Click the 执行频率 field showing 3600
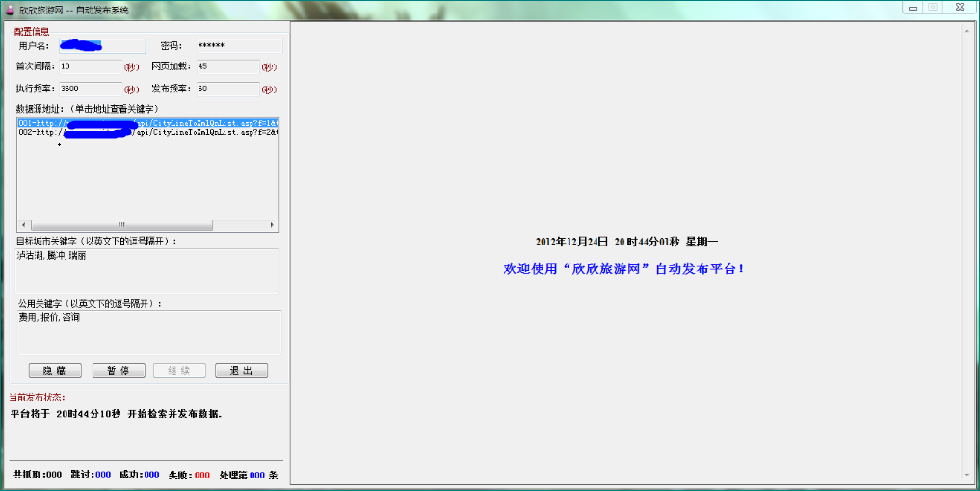 [x=91, y=89]
